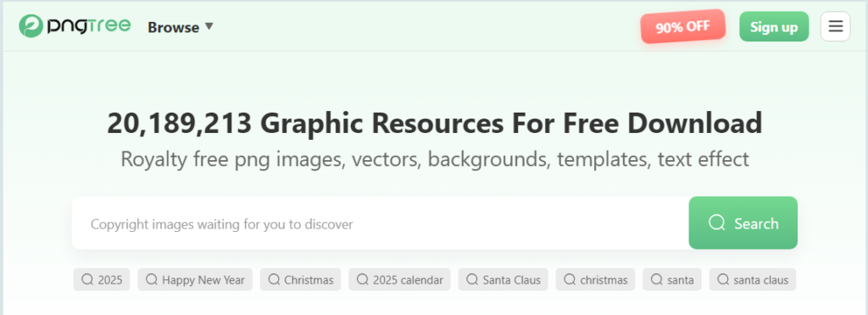Choose the lowercase santa claus tag

click(x=753, y=279)
